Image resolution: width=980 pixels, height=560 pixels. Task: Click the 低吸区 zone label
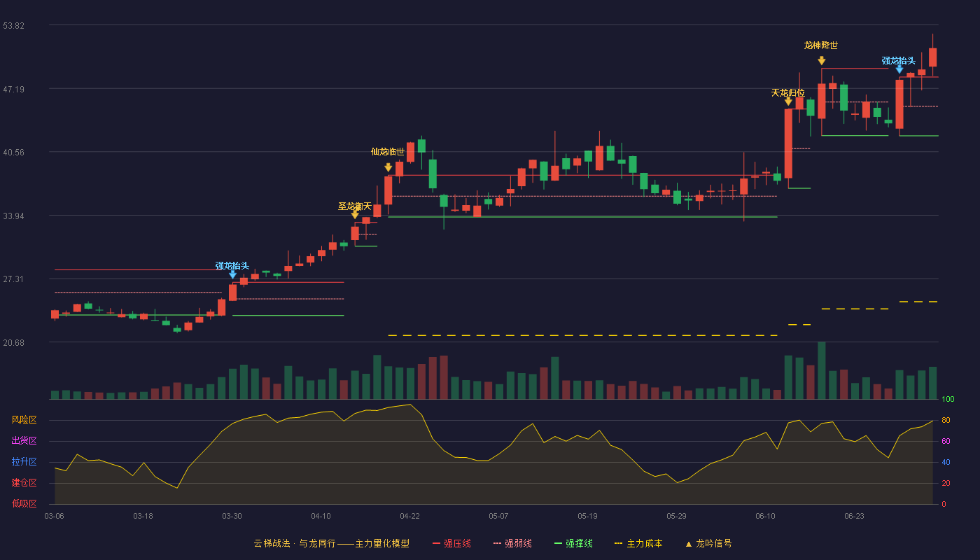pyautogui.click(x=24, y=503)
